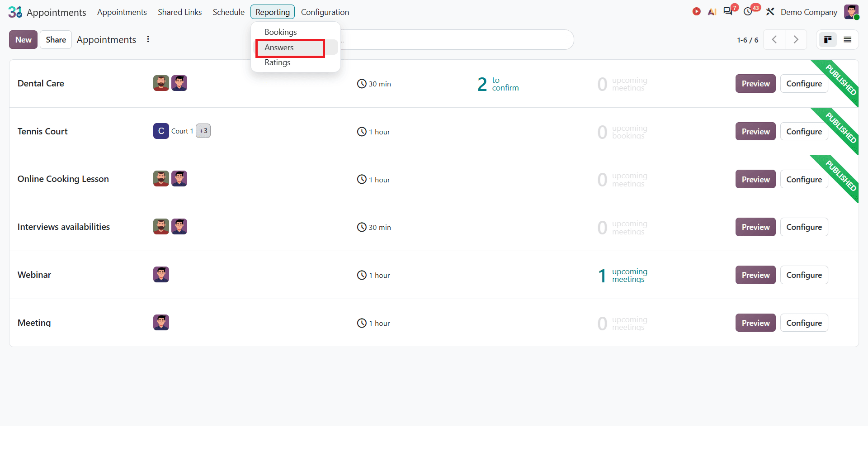The width and height of the screenshot is (868, 467).
Task: Open Webinar's 1 upcoming meetings link
Action: pyautogui.click(x=623, y=275)
